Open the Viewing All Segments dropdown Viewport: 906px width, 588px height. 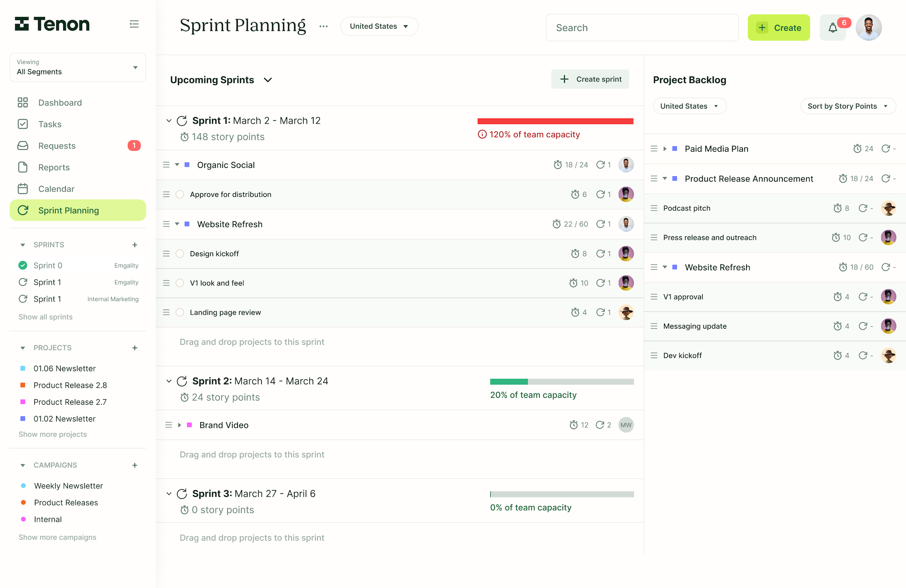coord(78,67)
